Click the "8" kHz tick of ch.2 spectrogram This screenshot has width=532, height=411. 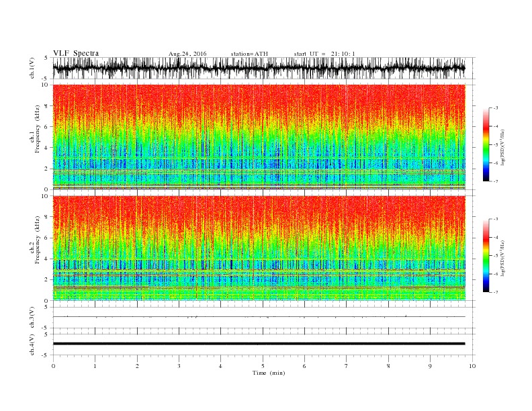tap(47, 217)
